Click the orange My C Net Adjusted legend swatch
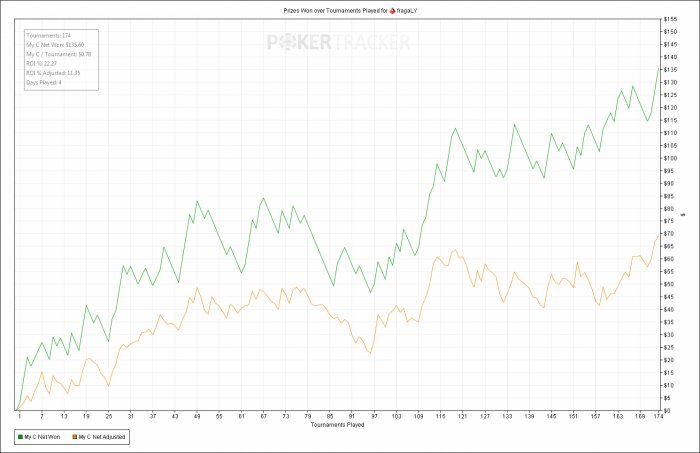The width and height of the screenshot is (700, 453). (x=75, y=437)
